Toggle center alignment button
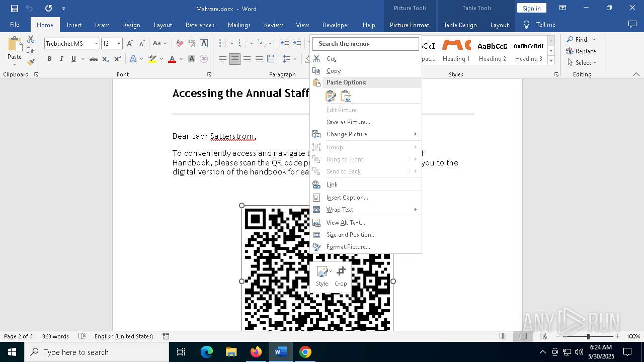Screen dimensions: 644x362 tap(235, 59)
